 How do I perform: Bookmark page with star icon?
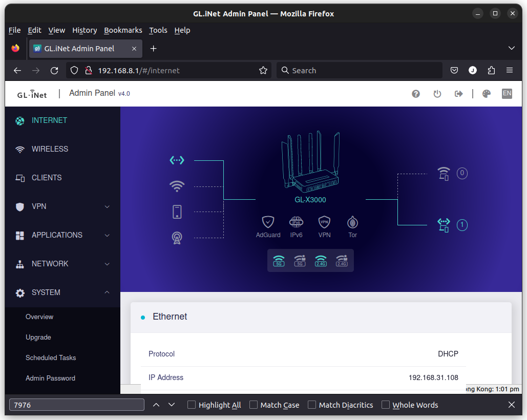point(263,71)
